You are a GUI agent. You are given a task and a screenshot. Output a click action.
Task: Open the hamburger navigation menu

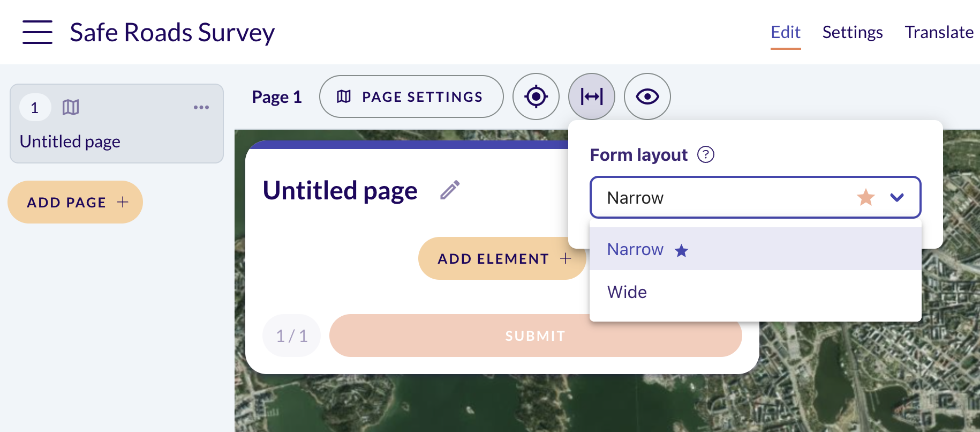(37, 32)
